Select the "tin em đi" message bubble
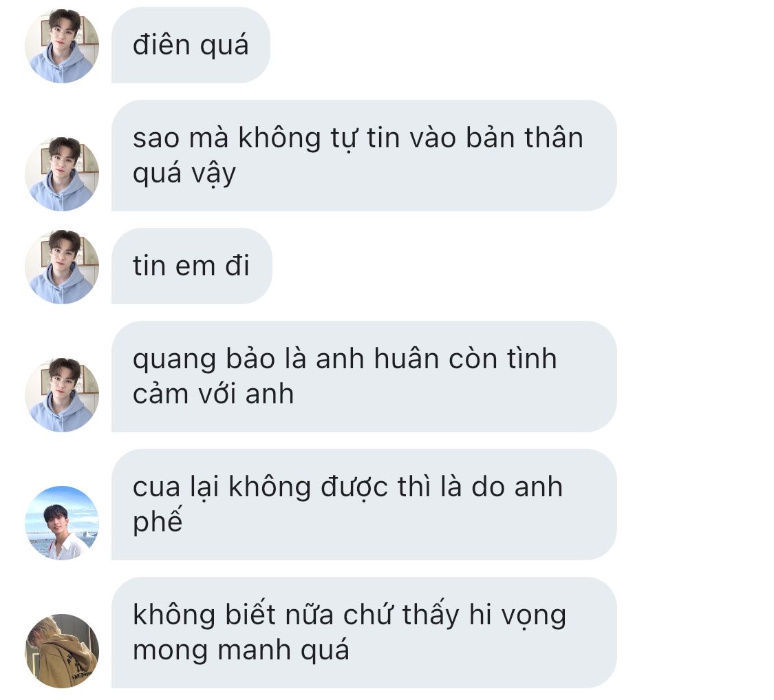Screen dimensions: 774x700 [x=191, y=266]
